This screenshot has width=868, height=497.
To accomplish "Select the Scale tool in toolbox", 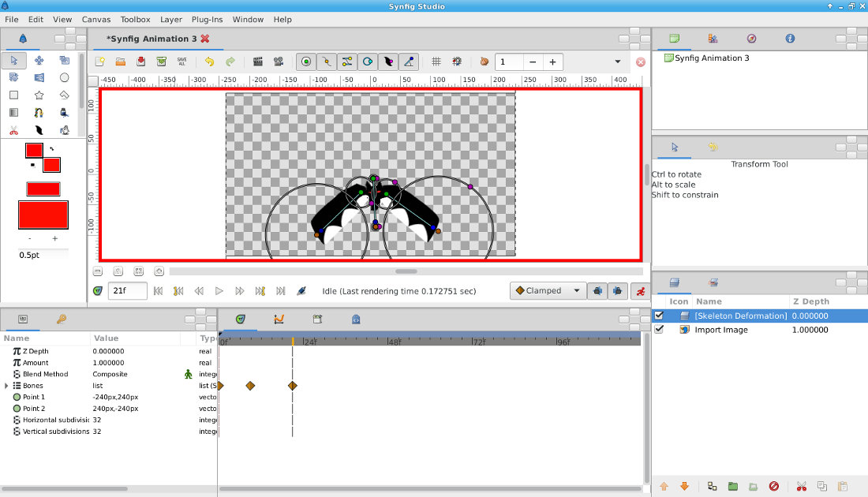I will tap(65, 60).
